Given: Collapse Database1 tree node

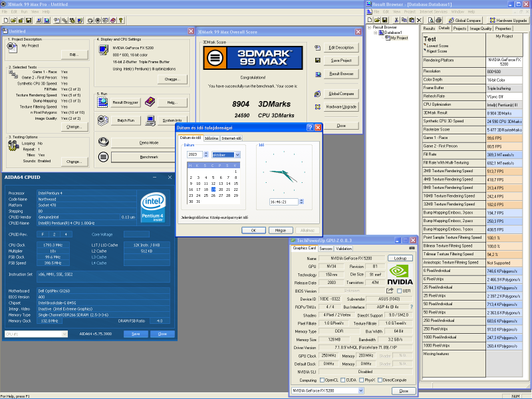Looking at the screenshot, I should pyautogui.click(x=376, y=33).
